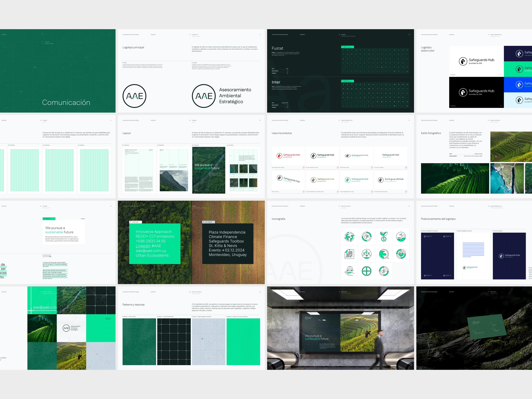This screenshot has height=399, width=532.
Task: Toggle the red X beside 'No usar sin el isotipo'
Action: 406,168
